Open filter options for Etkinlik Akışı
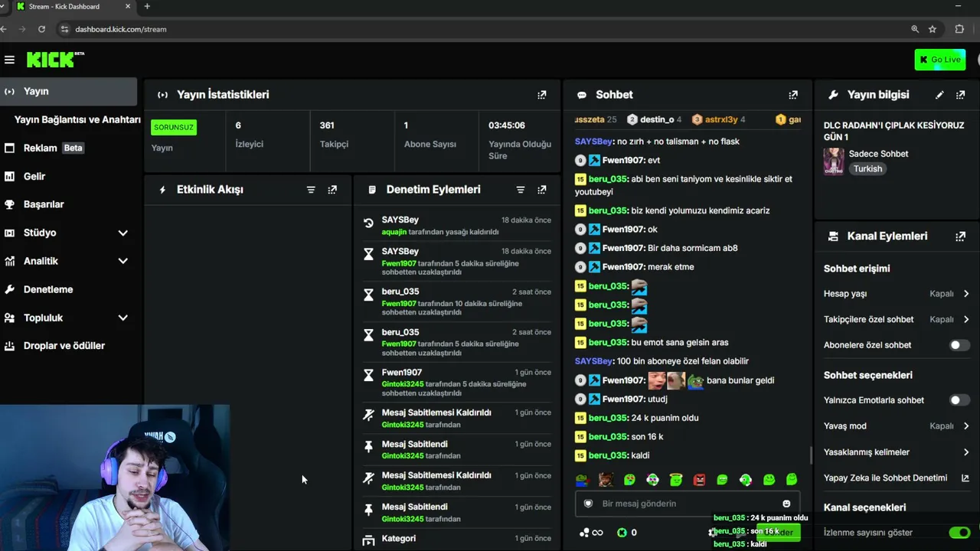Image resolution: width=980 pixels, height=551 pixels. tap(311, 190)
